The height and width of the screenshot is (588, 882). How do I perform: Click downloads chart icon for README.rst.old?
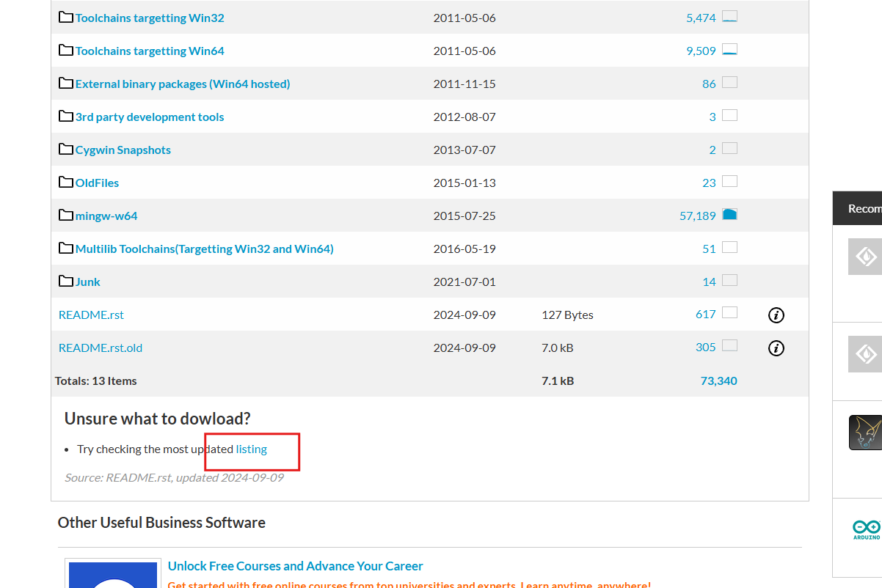729,346
